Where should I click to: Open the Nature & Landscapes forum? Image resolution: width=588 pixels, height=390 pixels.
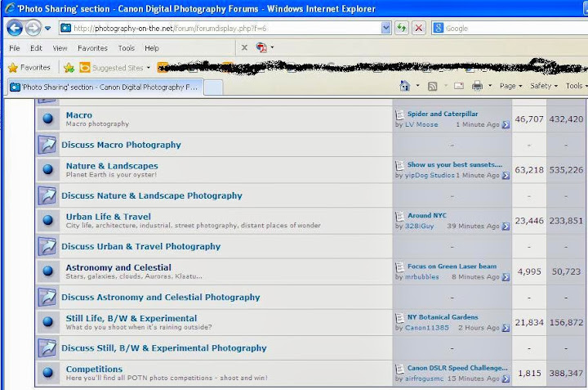pyautogui.click(x=112, y=166)
